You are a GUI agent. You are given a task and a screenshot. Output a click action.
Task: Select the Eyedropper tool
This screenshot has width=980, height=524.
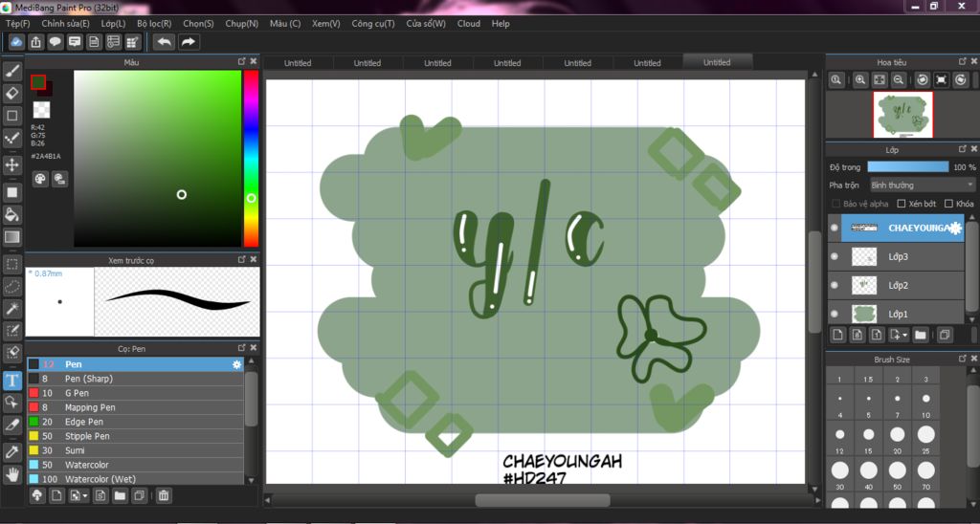11,451
